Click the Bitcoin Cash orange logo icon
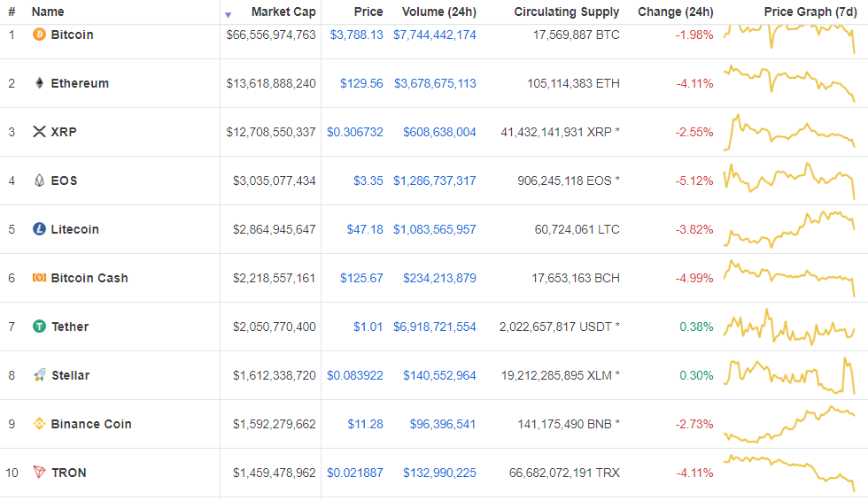868x500 pixels. point(39,278)
